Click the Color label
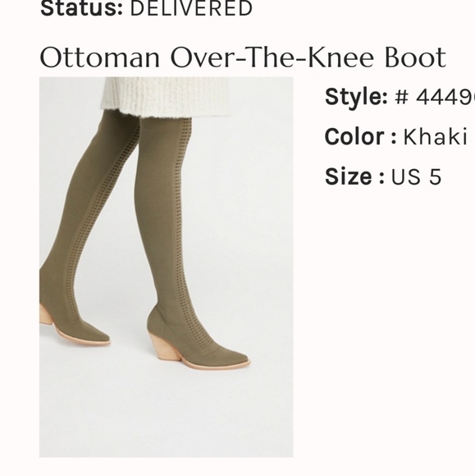The height and width of the screenshot is (476, 475). pos(360,136)
